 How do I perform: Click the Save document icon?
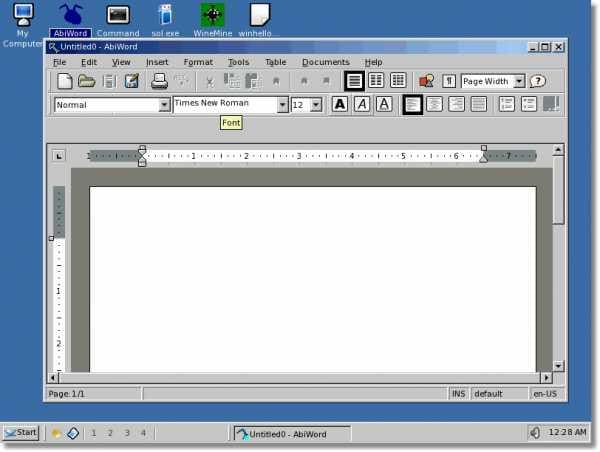pos(109,81)
